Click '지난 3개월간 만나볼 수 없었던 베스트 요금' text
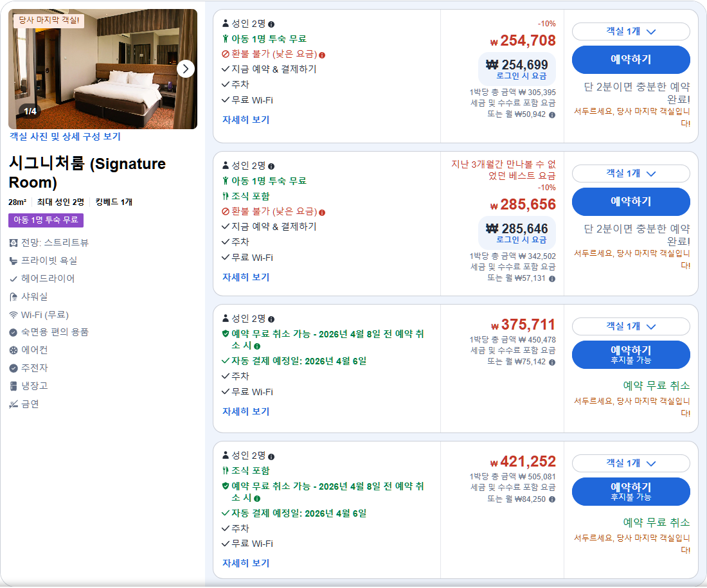The height and width of the screenshot is (588, 707). pyautogui.click(x=504, y=170)
